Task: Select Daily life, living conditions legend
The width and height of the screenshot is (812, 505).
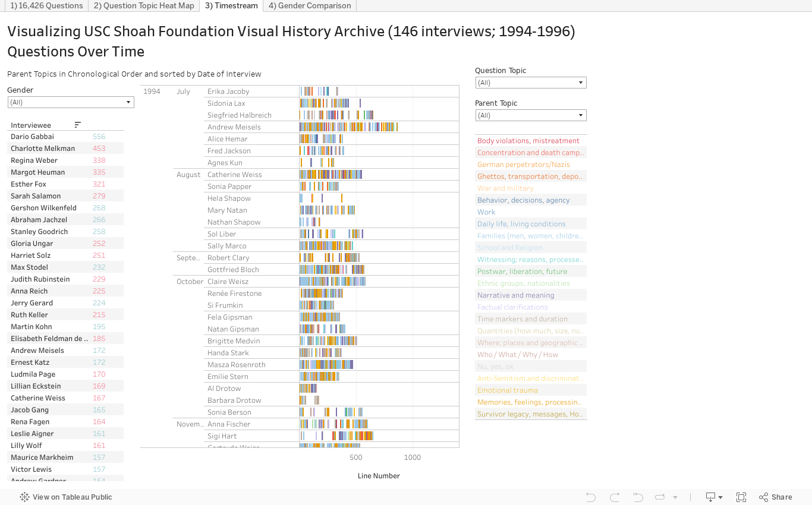Action: [531, 224]
